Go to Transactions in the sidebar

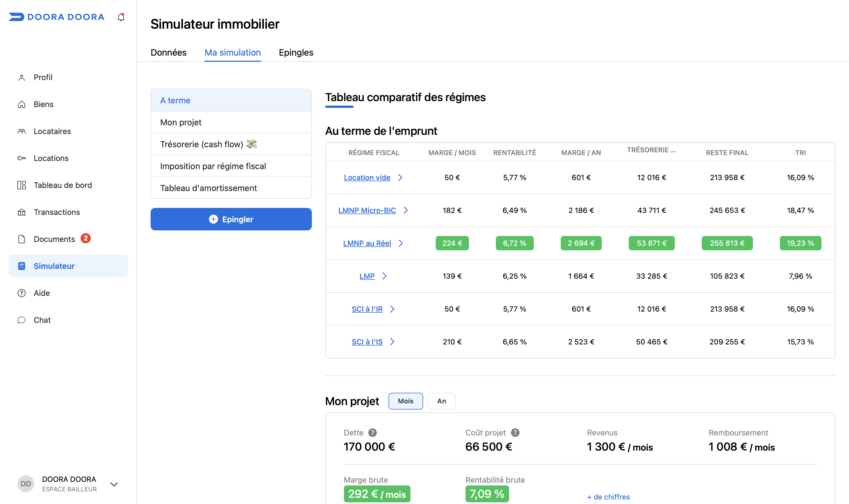(x=68, y=212)
